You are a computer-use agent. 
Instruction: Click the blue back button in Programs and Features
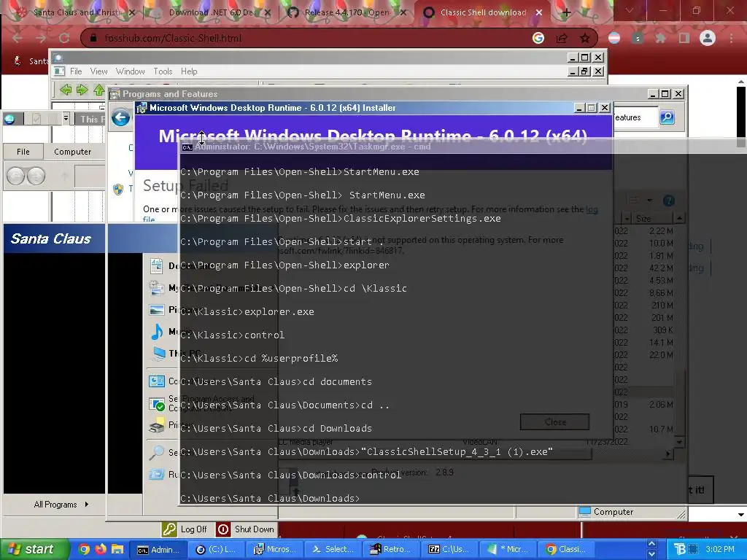pos(120,117)
